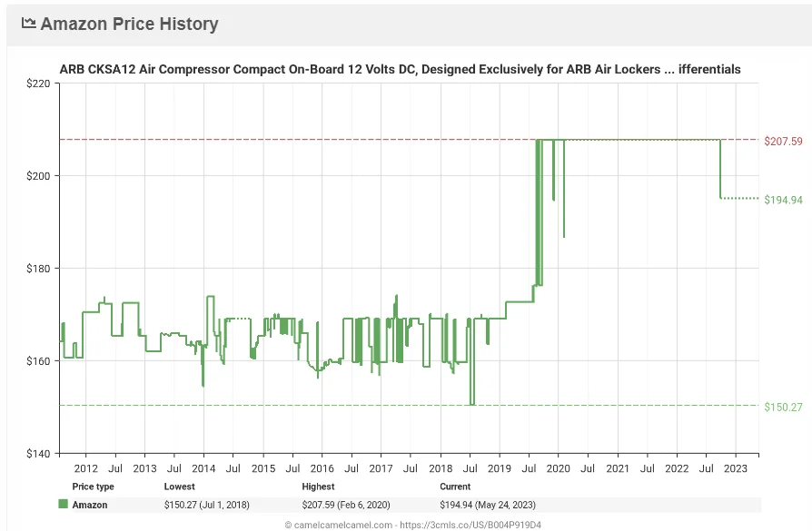The width and height of the screenshot is (812, 531).
Task: Click the Price type column header
Action: (93, 487)
